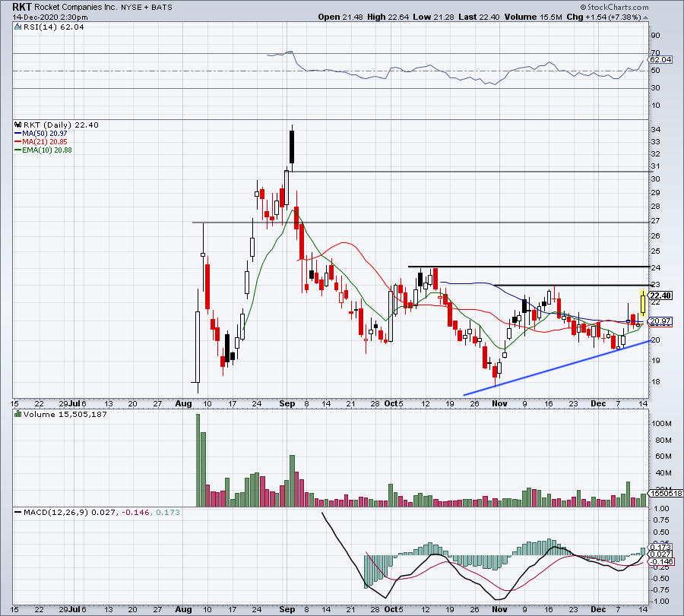
Task: Click the 62.04 RSI value tag on right axis
Action: click(x=660, y=60)
